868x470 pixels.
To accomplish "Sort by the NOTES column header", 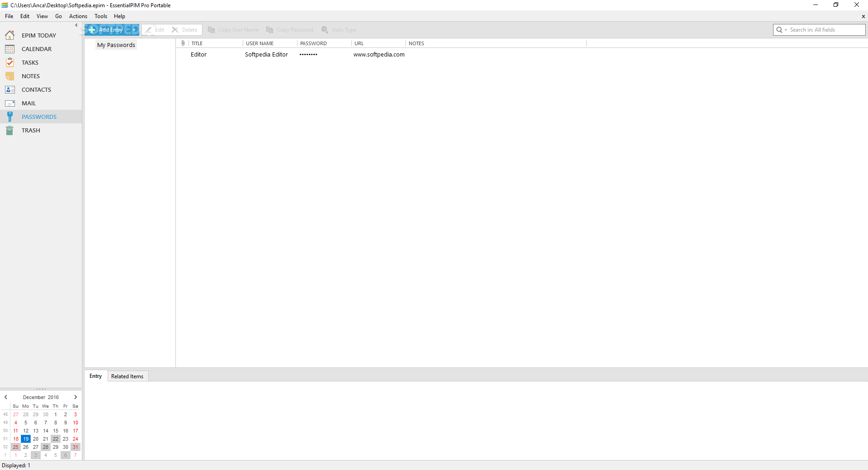I will coord(496,43).
